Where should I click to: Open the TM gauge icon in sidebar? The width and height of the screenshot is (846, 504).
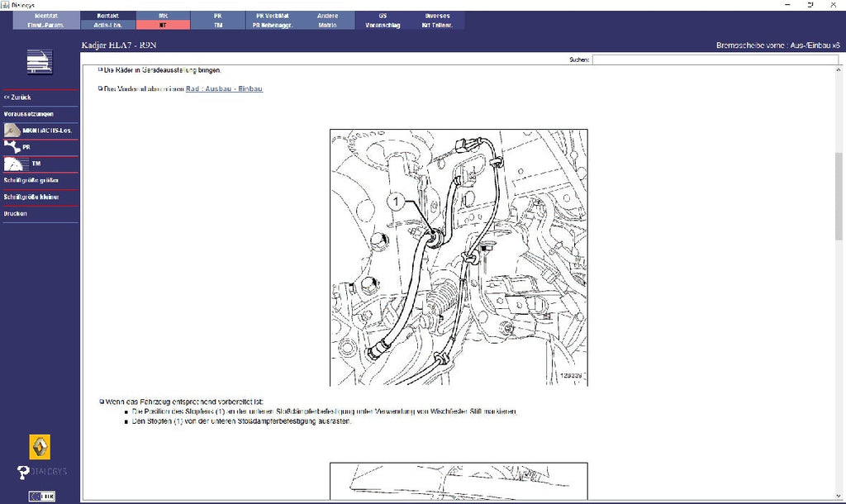pyautogui.click(x=13, y=164)
